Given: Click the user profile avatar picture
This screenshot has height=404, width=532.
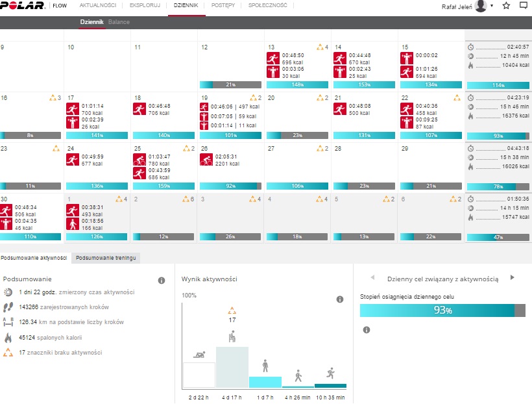Looking at the screenshot, I should tap(481, 6).
